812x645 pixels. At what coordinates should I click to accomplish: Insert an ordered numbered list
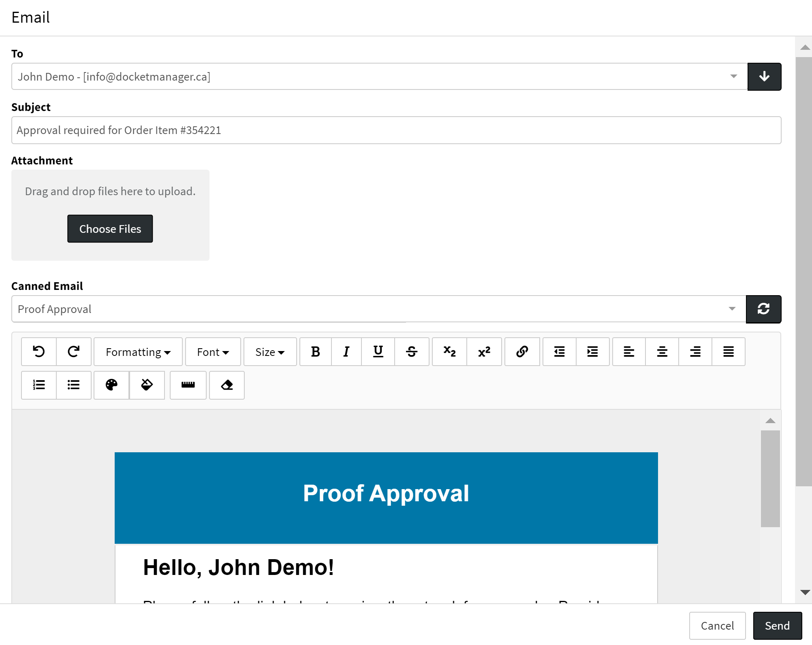click(x=39, y=385)
